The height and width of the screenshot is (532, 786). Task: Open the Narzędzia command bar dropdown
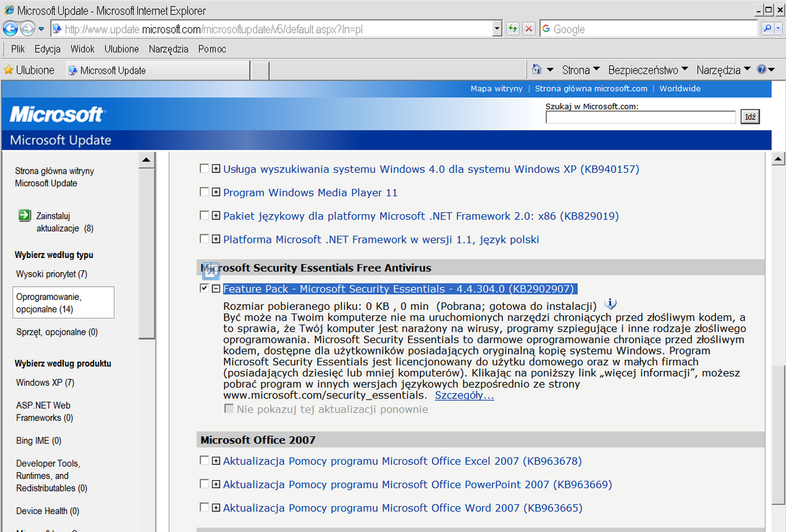pyautogui.click(x=723, y=70)
